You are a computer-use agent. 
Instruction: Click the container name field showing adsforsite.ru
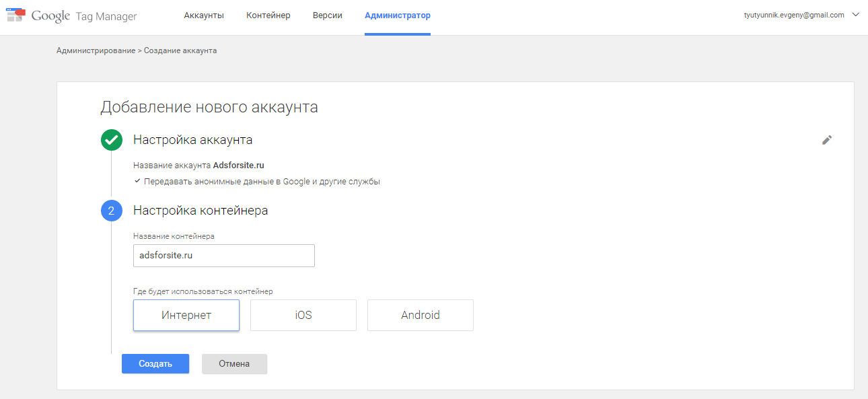tap(223, 255)
